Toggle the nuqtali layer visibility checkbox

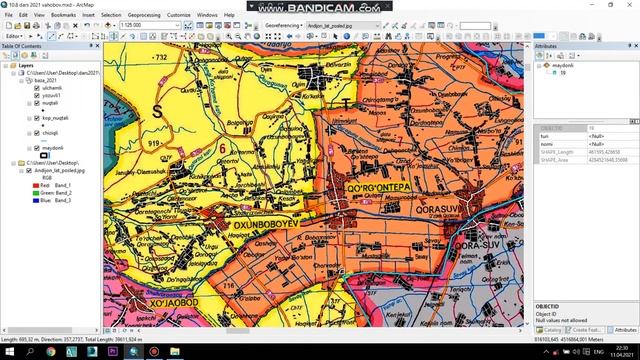pos(37,103)
